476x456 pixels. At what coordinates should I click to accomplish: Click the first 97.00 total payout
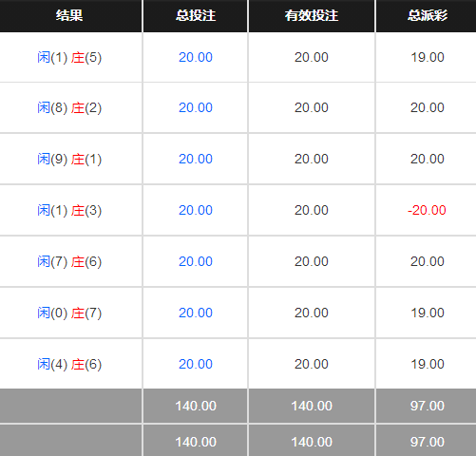pos(428,406)
